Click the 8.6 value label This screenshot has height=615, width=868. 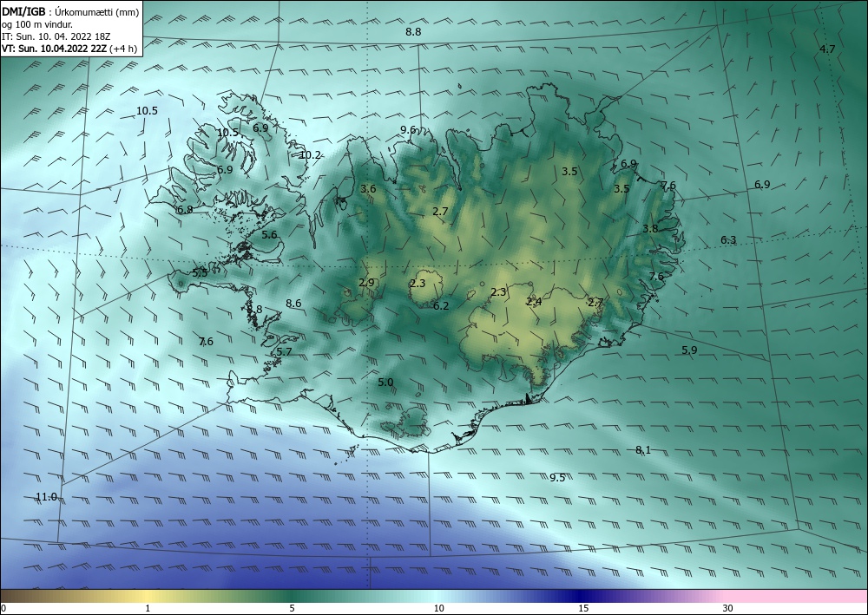[293, 303]
